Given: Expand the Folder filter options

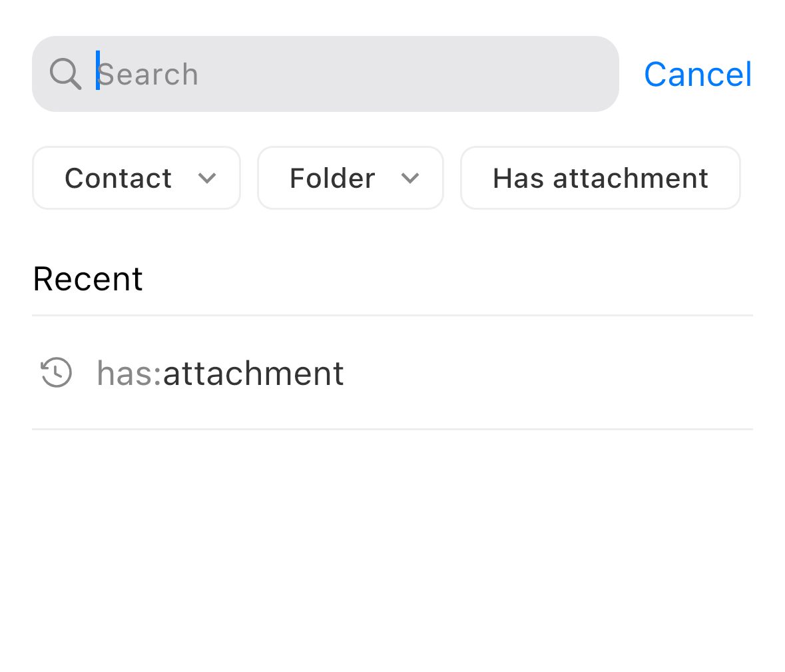Looking at the screenshot, I should [350, 178].
